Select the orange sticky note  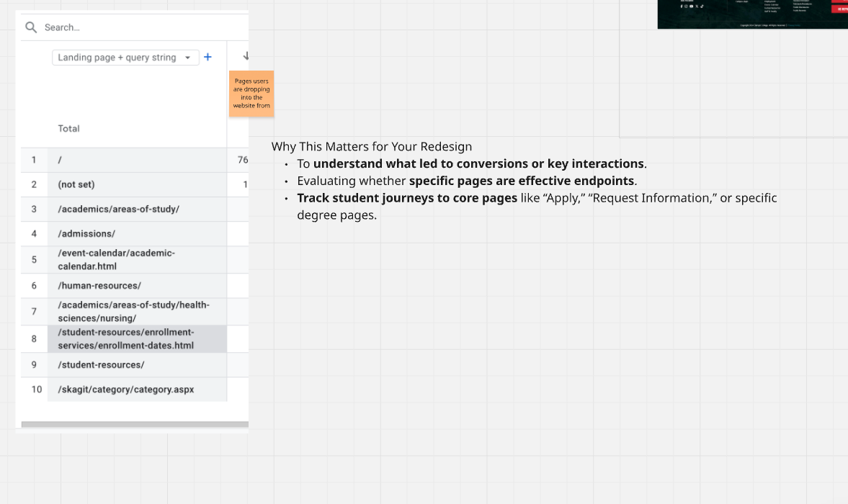click(251, 94)
